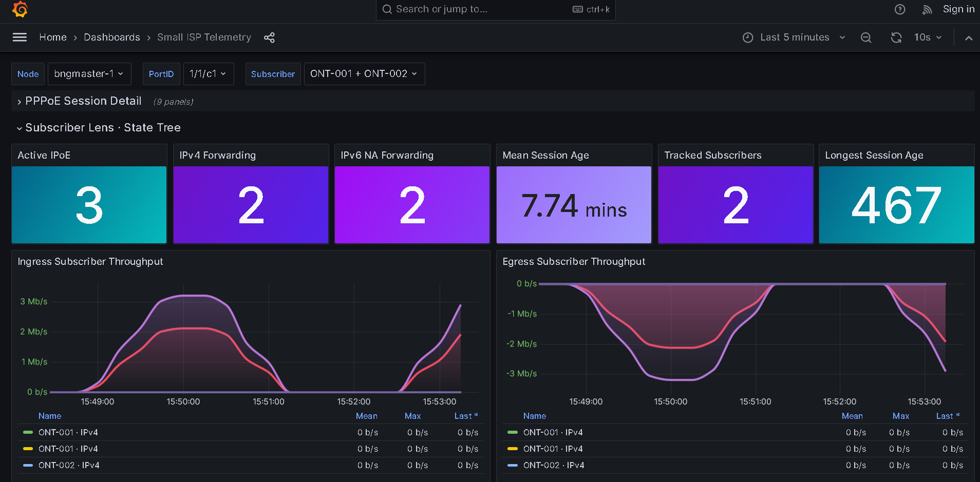Screen dimensions: 980x482
Task: Click the Longest Session Age panel title
Action: tap(874, 155)
